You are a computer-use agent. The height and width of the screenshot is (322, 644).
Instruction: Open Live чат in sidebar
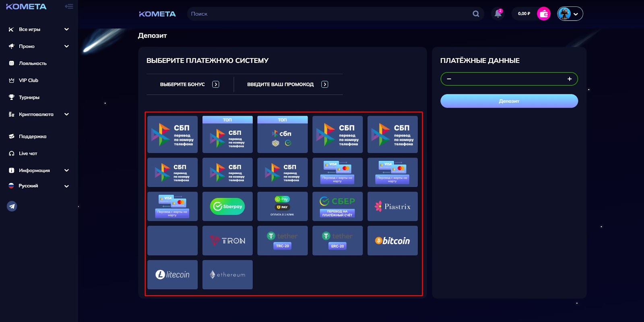click(28, 154)
